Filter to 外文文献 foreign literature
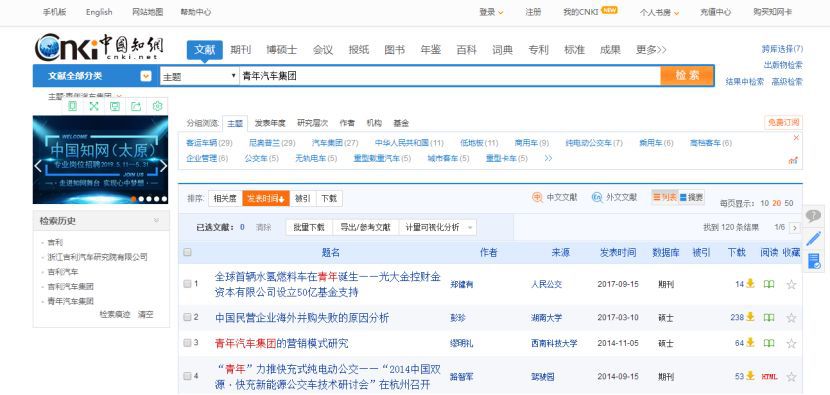 (614, 198)
